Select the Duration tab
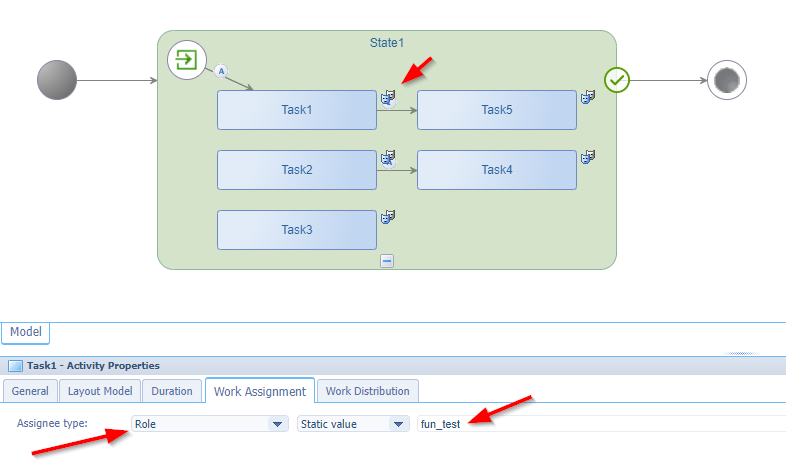 (171, 391)
